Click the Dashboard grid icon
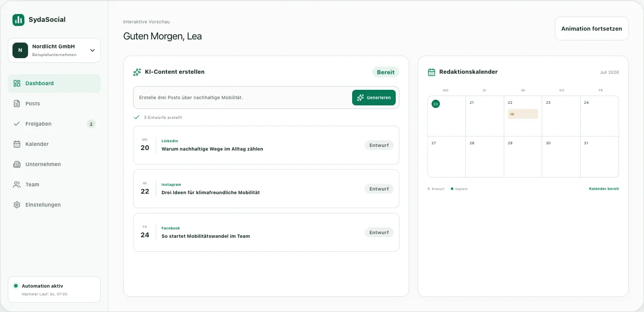Viewport: 644px width, 312px height. (17, 83)
